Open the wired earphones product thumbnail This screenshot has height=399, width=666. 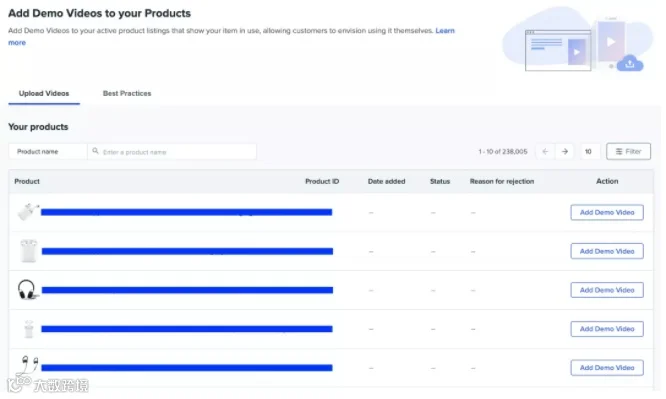[28, 365]
